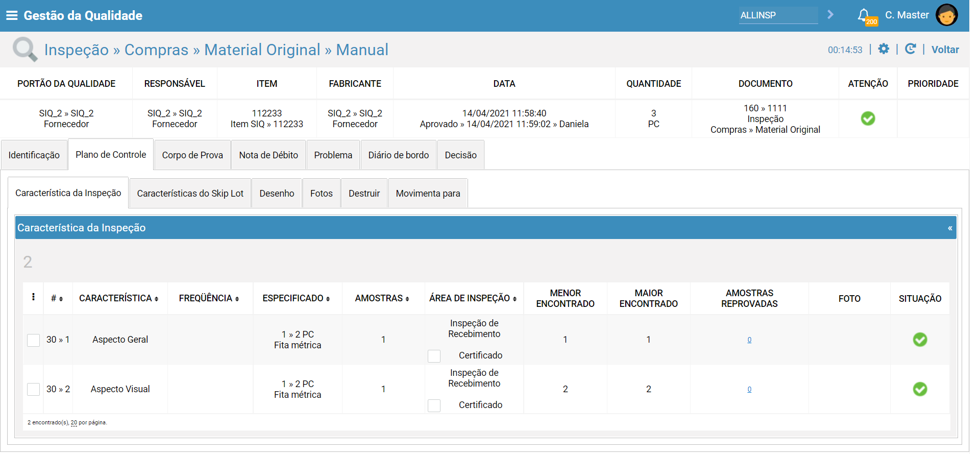Viewport: 980px width, 454px height.
Task: Click the Aspecto Visual characteristic cell
Action: click(120, 389)
